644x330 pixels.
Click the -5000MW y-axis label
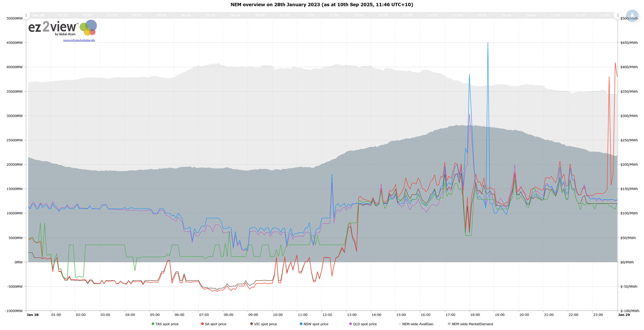[15, 286]
